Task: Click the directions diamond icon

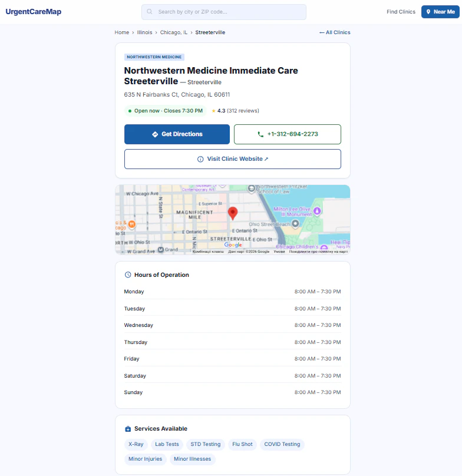Action: pyautogui.click(x=155, y=134)
